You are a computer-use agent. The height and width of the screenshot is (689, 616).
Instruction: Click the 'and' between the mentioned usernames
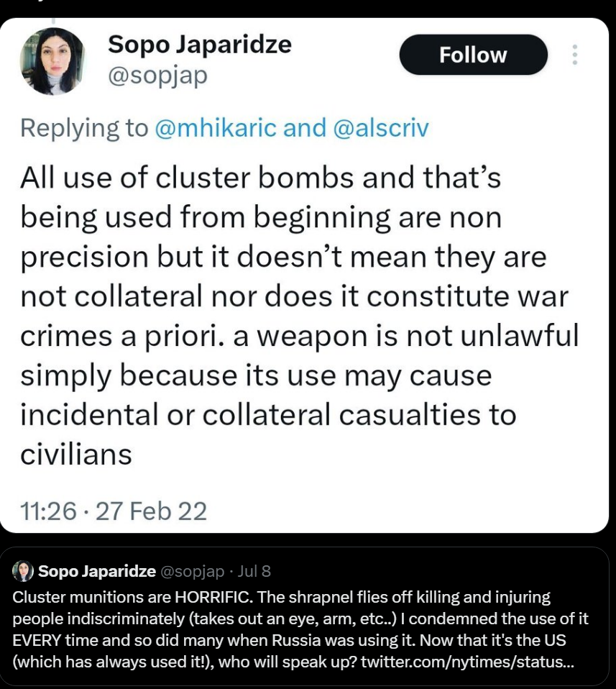coord(305,128)
